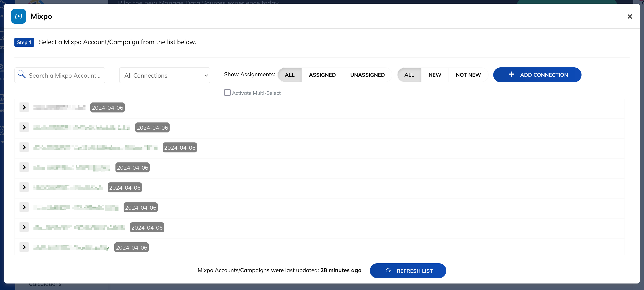Select the ALL new-status filter
The width and height of the screenshot is (644, 290).
[x=409, y=75]
